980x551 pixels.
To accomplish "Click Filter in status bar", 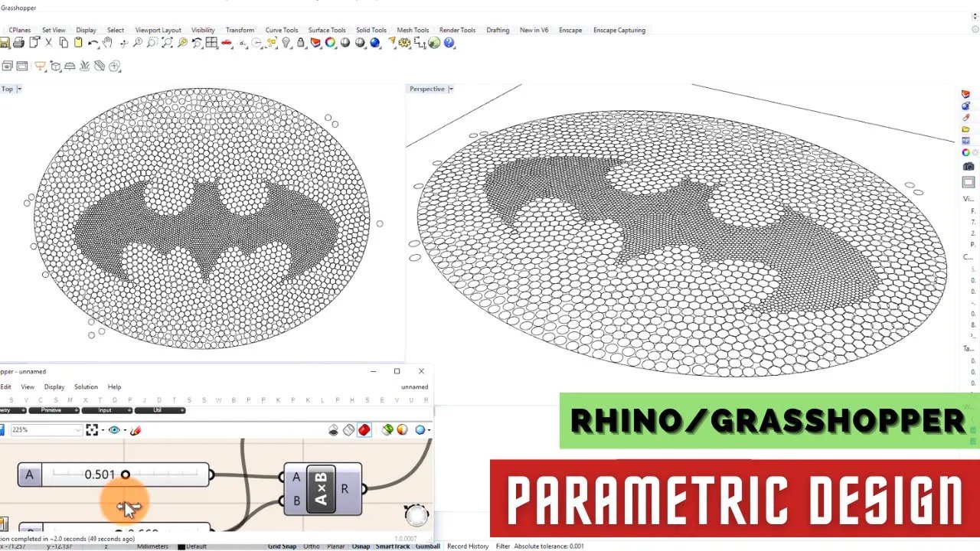I will point(503,546).
